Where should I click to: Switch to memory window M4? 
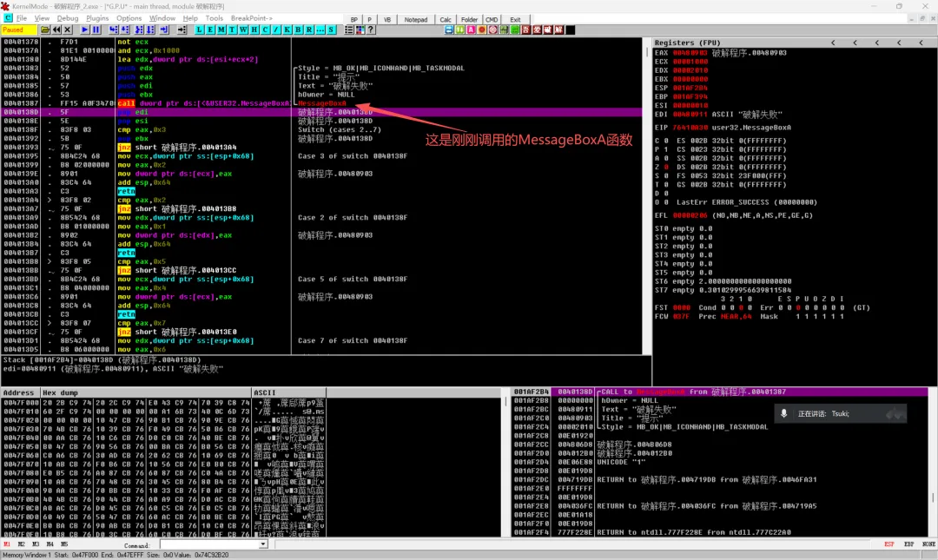[50, 544]
